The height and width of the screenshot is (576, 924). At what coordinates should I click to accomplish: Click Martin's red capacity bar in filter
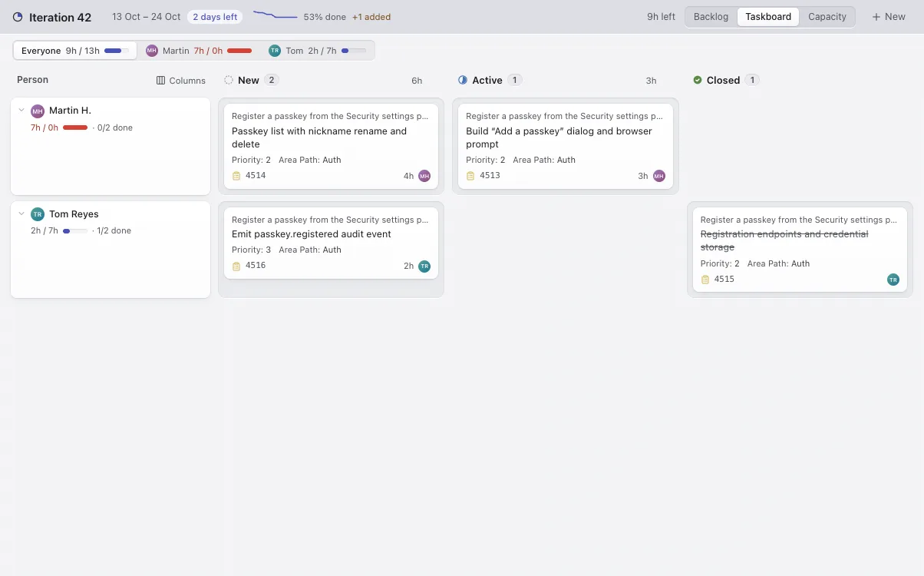pyautogui.click(x=239, y=51)
